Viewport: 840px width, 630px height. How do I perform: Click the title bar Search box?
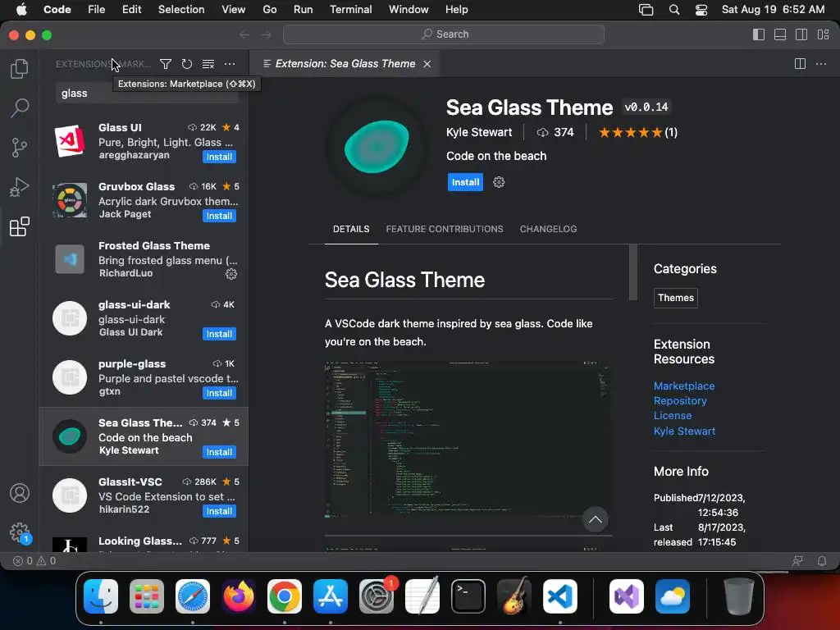[x=444, y=34]
